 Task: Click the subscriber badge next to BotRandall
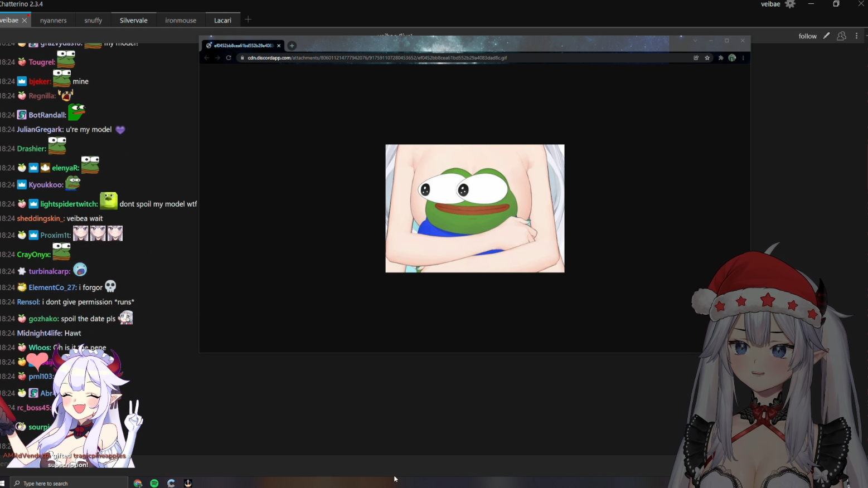[x=22, y=115]
